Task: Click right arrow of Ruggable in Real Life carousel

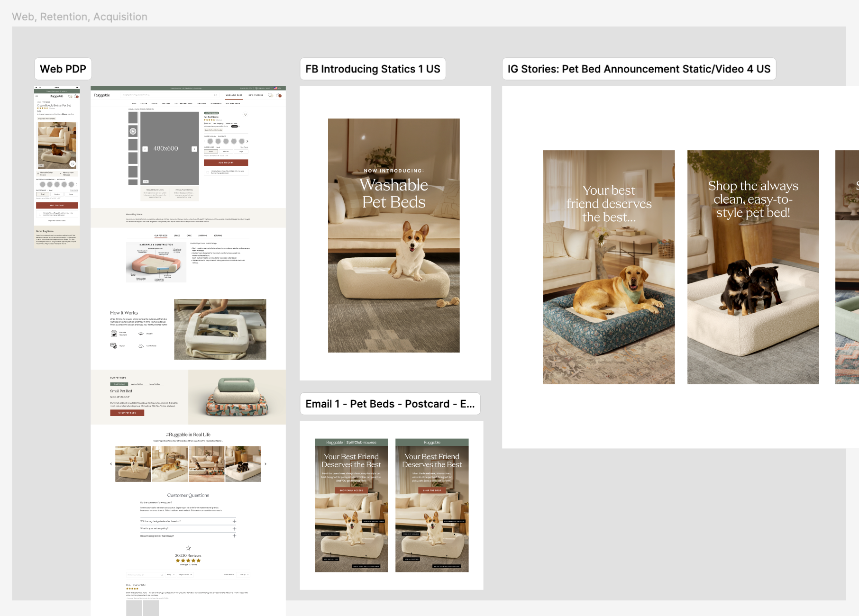Action: pos(265,464)
